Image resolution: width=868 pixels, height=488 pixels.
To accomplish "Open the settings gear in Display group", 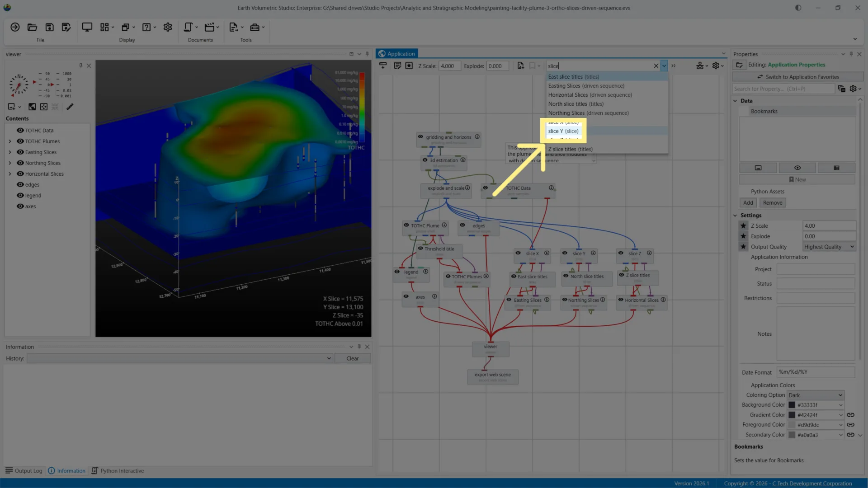I will click(168, 27).
